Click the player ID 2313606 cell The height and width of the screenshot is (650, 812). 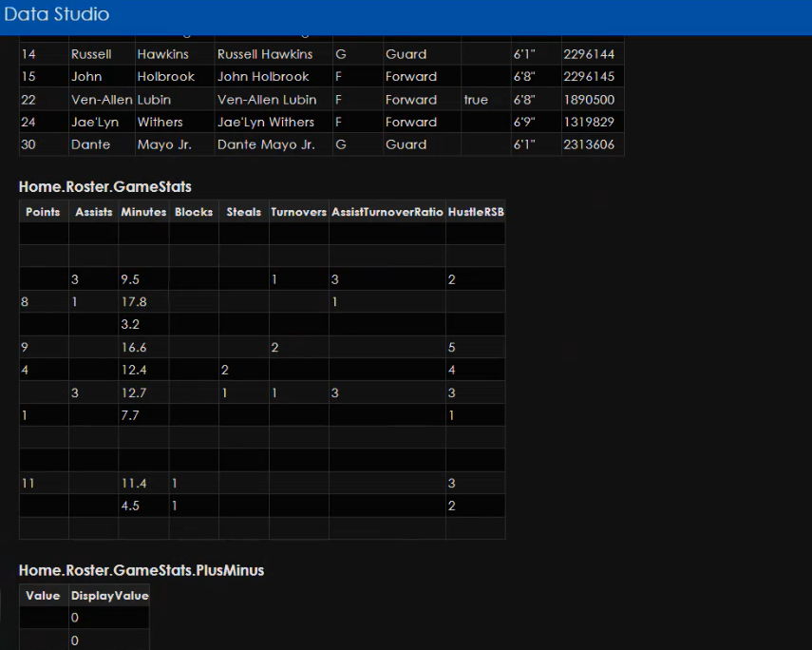coord(589,145)
